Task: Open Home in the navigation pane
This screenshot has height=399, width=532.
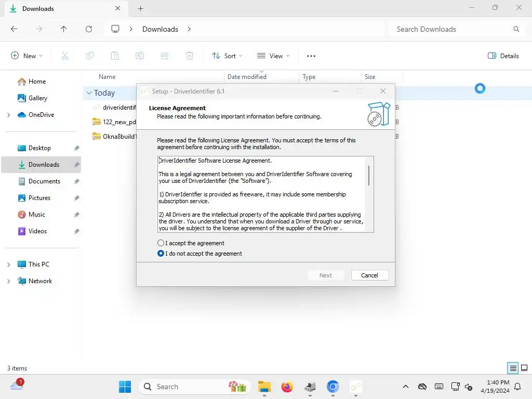Action: tap(37, 82)
